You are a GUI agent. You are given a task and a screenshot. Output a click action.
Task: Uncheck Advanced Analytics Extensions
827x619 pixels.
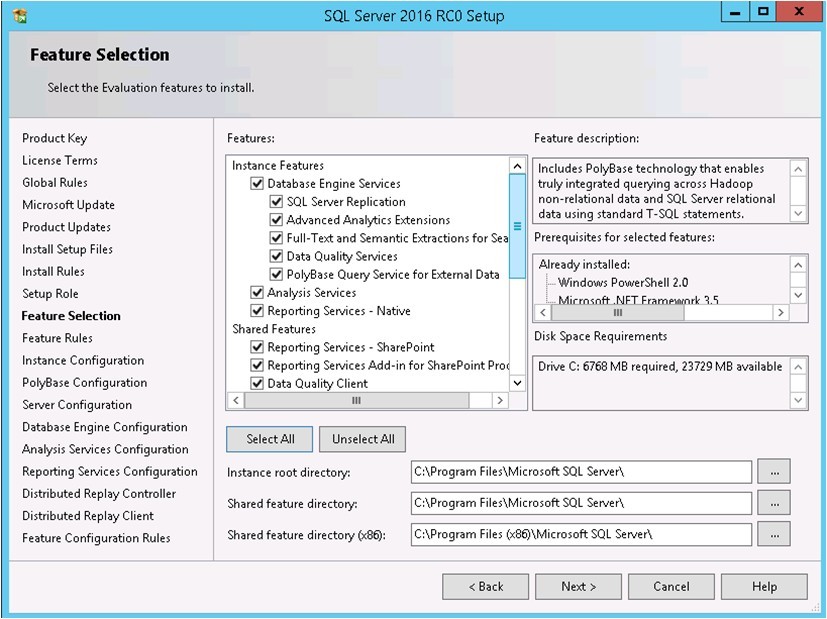coord(276,220)
